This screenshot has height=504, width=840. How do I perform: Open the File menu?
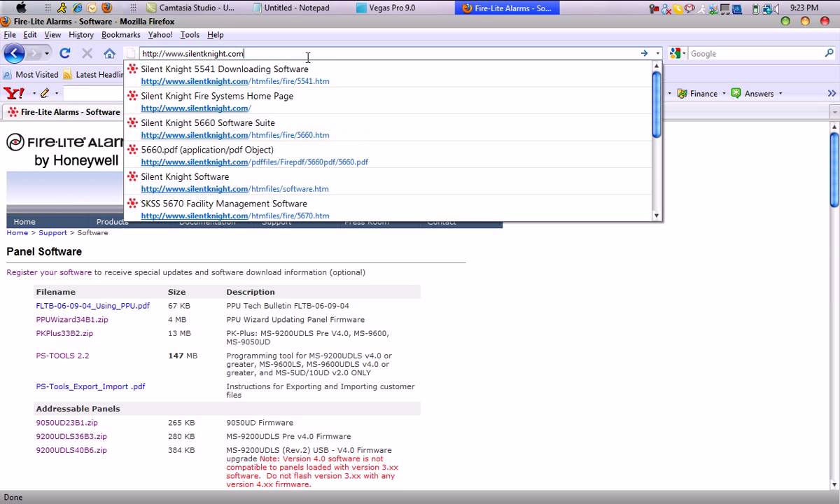[10, 34]
